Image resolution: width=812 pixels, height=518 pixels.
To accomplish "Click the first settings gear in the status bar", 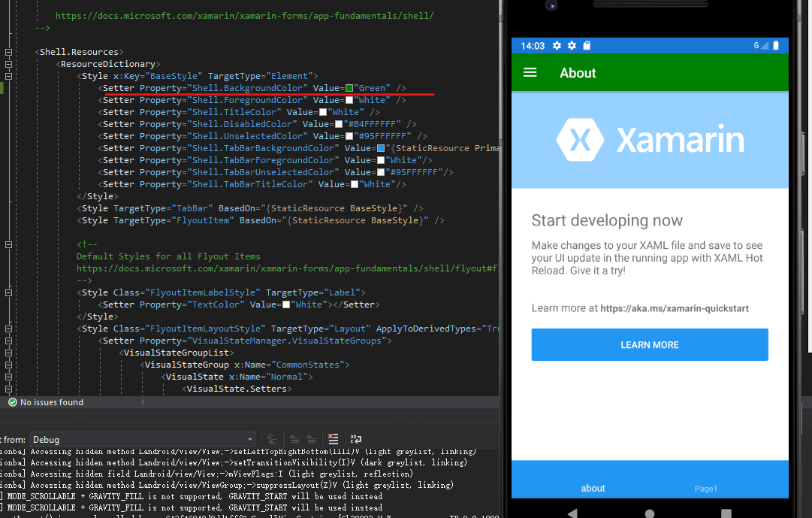I will click(557, 46).
